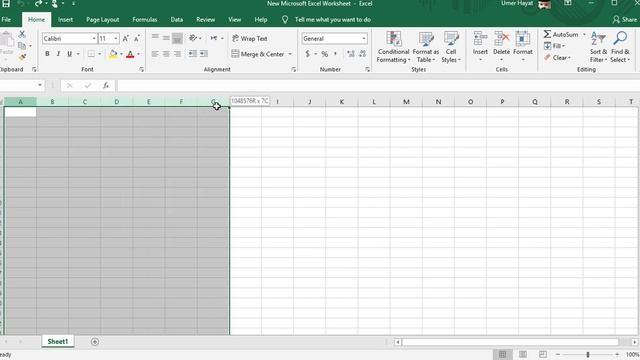Viewport: 640px width, 360px height.
Task: Click the Save icon in title bar
Action: coord(6,4)
